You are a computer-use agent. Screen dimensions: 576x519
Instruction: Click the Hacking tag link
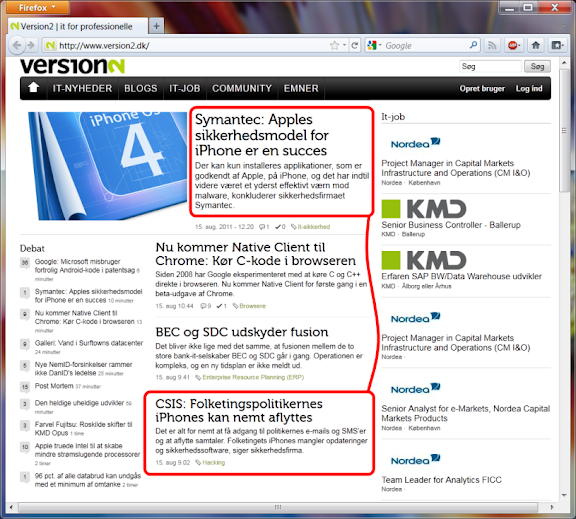point(213,462)
